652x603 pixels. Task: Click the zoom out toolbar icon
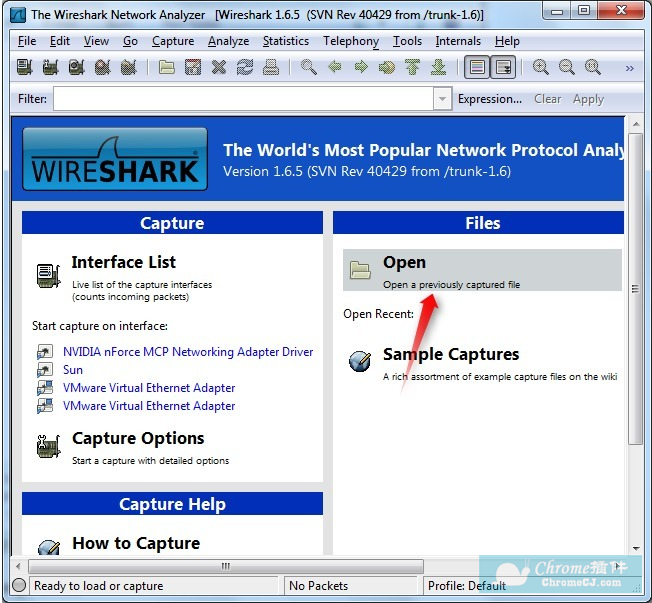click(567, 67)
